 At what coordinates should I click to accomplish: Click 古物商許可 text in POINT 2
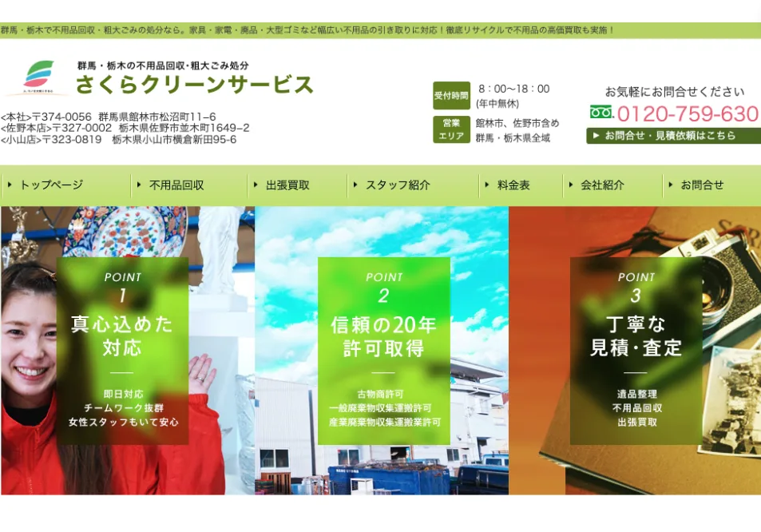(x=380, y=394)
